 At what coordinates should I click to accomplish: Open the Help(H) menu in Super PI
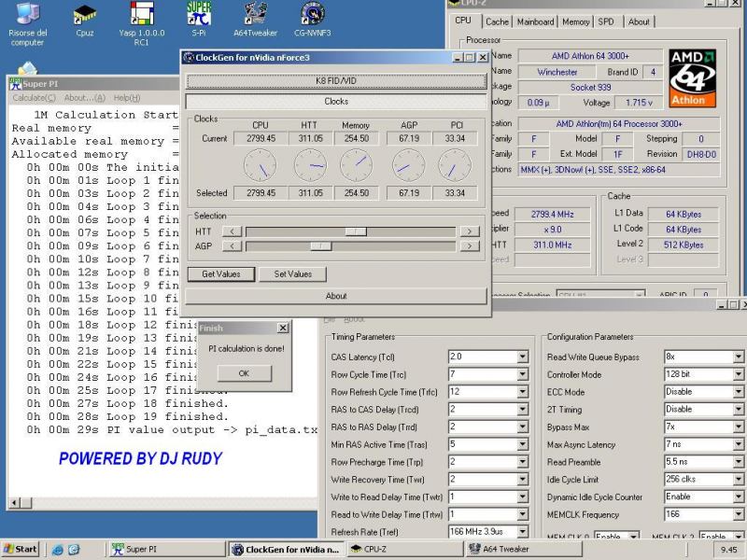point(127,98)
